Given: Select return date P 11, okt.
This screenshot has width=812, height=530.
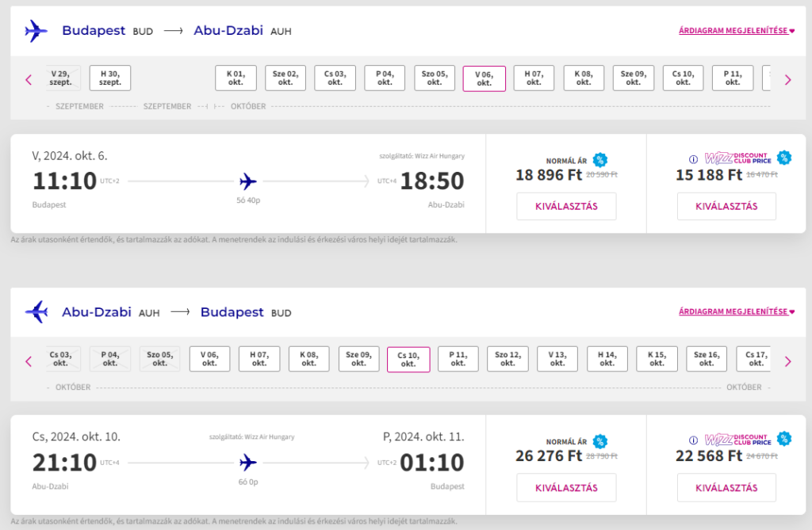Looking at the screenshot, I should coord(458,359).
